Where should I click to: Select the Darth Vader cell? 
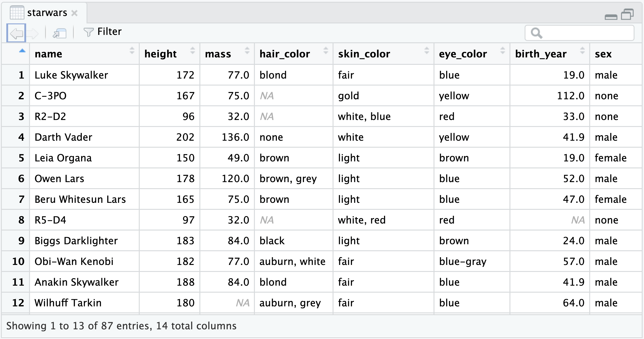[84, 137]
